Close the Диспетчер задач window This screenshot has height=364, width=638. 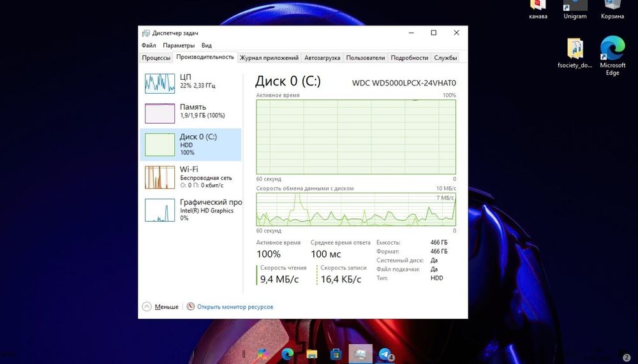[x=457, y=33]
